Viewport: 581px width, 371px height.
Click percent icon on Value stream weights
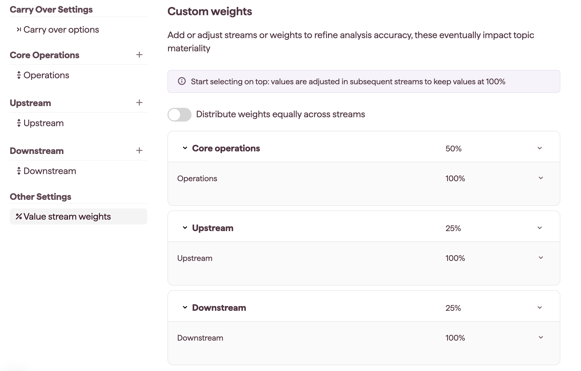point(19,216)
